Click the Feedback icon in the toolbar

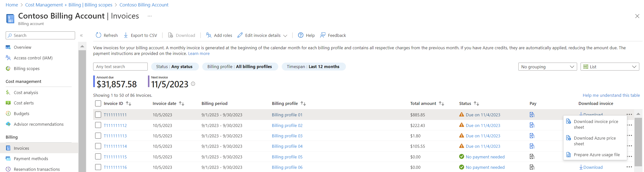(x=323, y=35)
